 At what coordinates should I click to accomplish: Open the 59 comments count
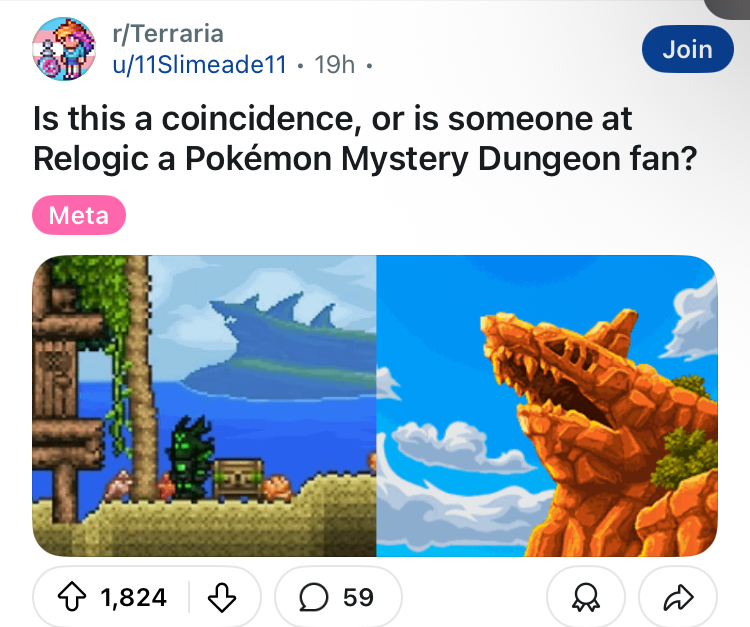[x=358, y=597]
